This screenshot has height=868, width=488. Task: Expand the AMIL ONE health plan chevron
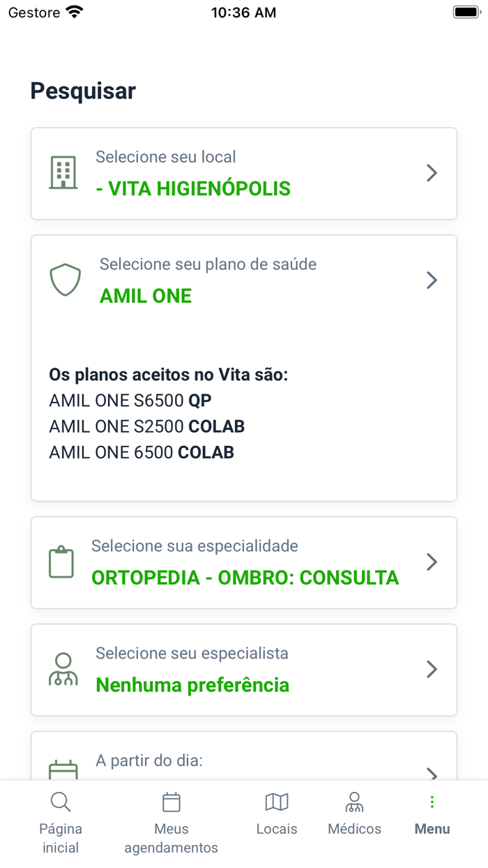[x=431, y=280]
